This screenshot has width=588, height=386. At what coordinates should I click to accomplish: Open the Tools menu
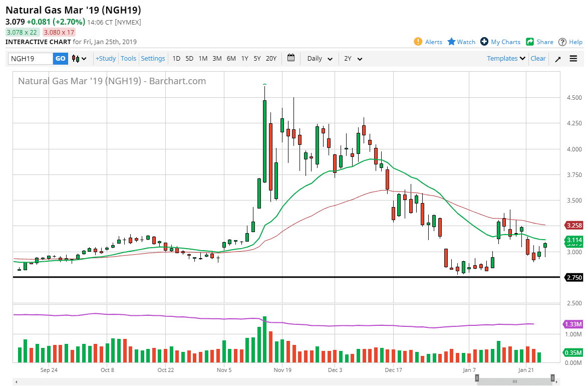click(x=128, y=59)
